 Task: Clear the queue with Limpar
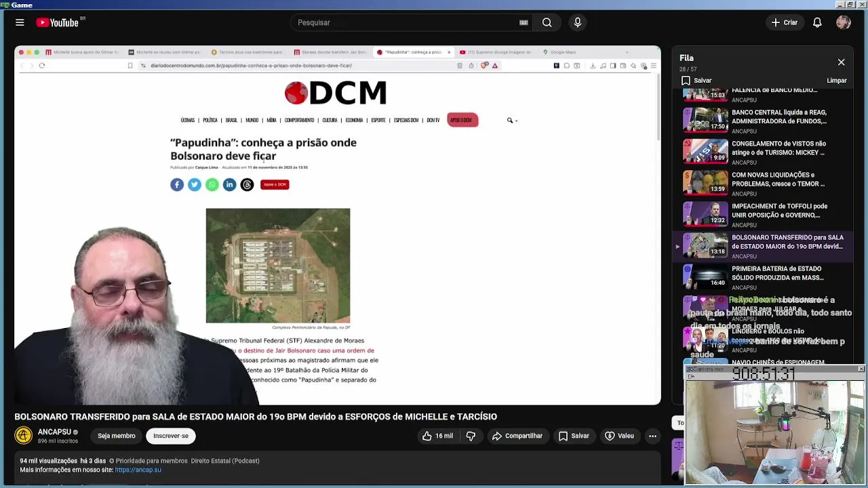click(837, 81)
